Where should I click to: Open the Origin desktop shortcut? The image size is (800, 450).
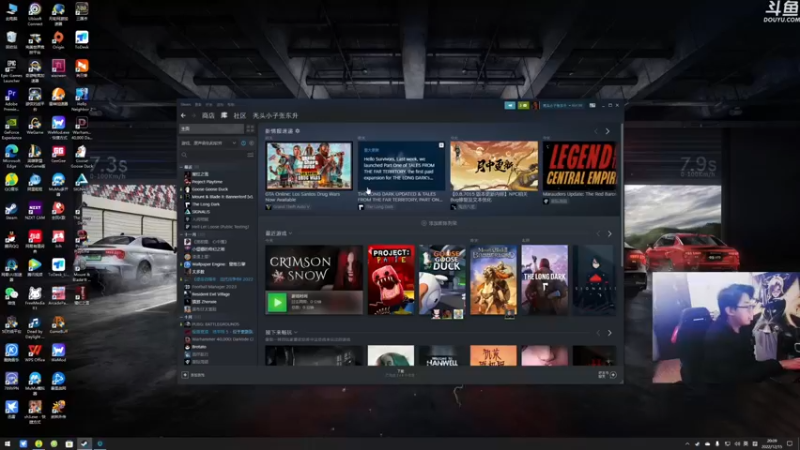pos(58,40)
